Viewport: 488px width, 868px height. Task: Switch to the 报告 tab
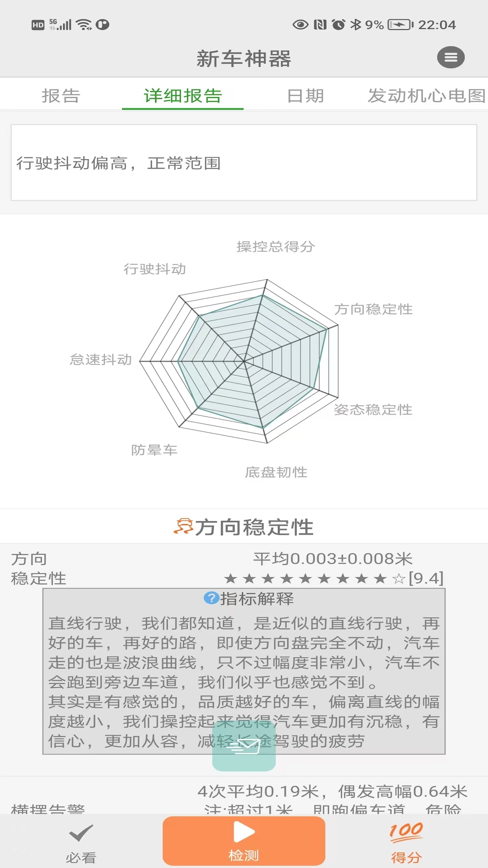[61, 96]
